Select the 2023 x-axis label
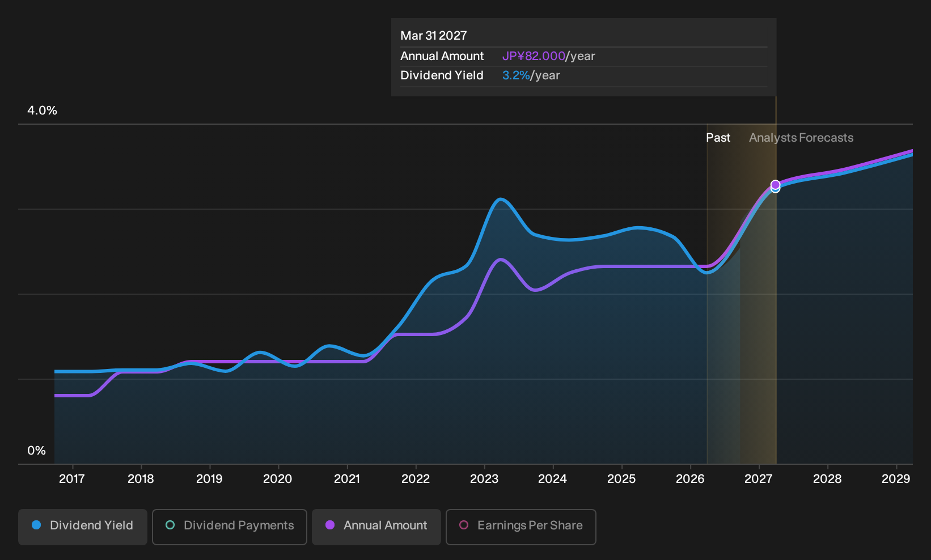Viewport: 931px width, 560px height. 484,479
